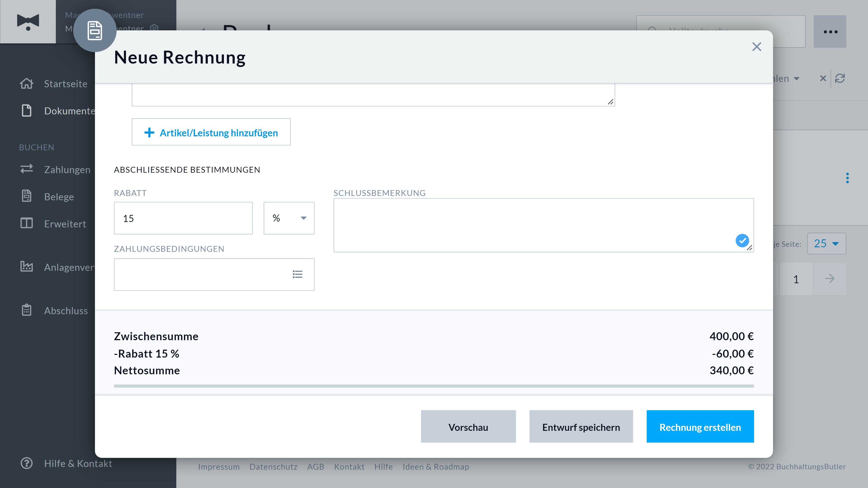Click the BuchhaltungsButler bow-tie logo
Screen dimensions: 868x488
[28, 21]
